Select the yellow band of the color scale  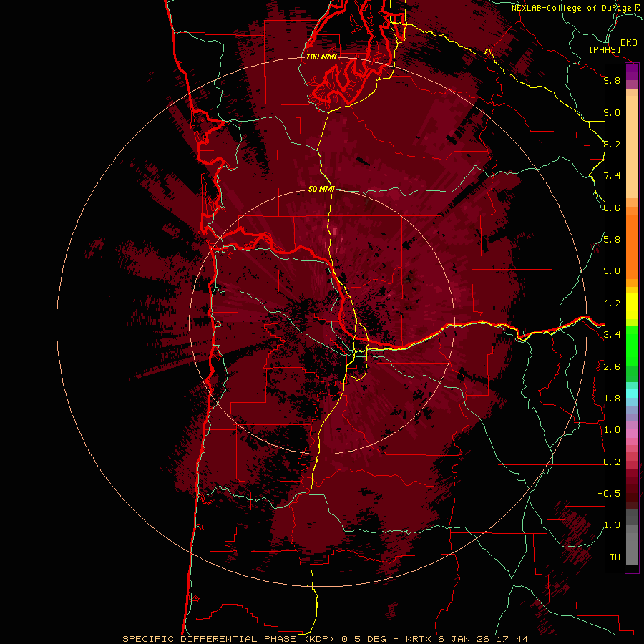[x=632, y=306]
